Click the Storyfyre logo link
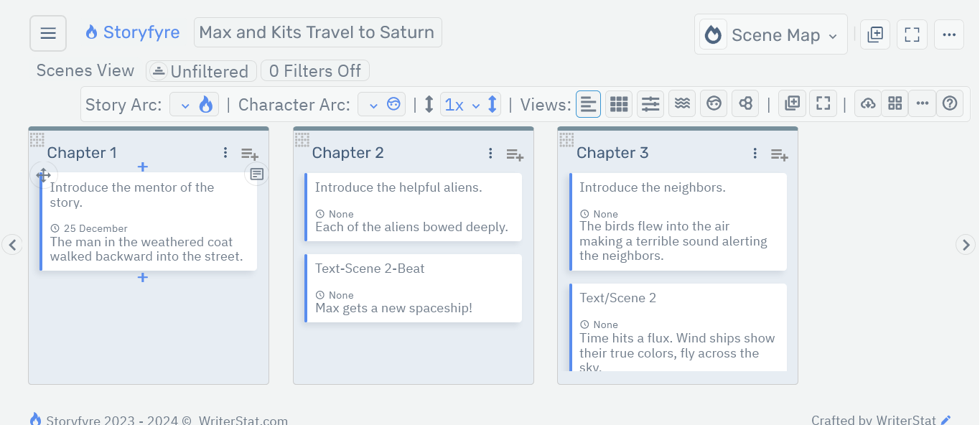The image size is (980, 425). pos(132,32)
